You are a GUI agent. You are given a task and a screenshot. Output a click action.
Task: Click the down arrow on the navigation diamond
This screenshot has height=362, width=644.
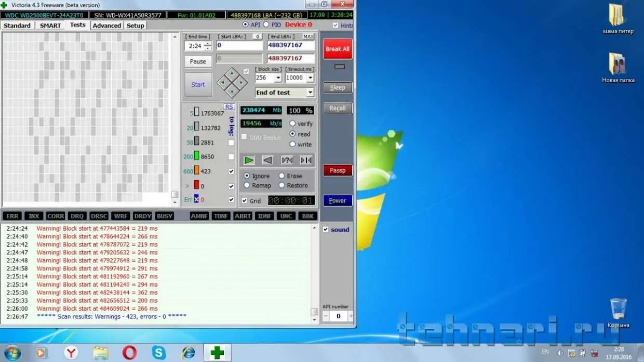click(232, 91)
